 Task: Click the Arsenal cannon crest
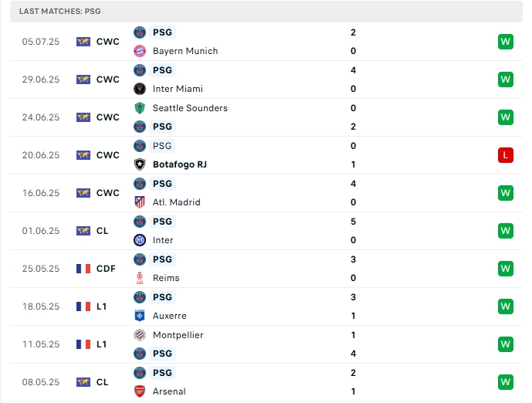tap(140, 391)
